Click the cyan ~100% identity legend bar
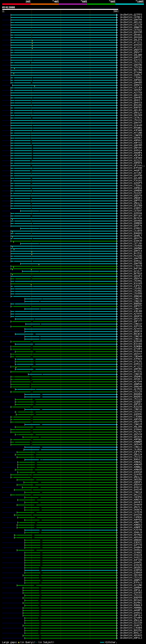Image resolution: width=146 pixels, height=644 pixels. point(130,4)
